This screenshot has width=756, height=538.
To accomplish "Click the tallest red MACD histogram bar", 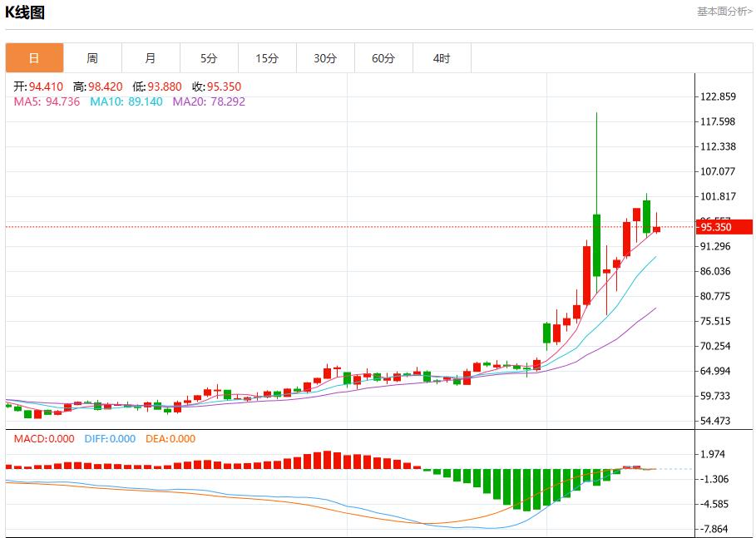I will 327,460.
